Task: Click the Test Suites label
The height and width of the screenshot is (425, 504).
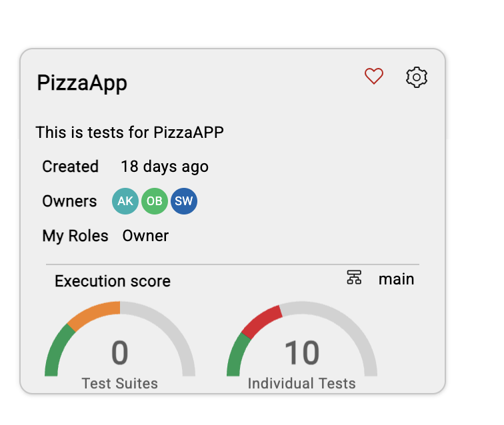Action: pyautogui.click(x=120, y=383)
